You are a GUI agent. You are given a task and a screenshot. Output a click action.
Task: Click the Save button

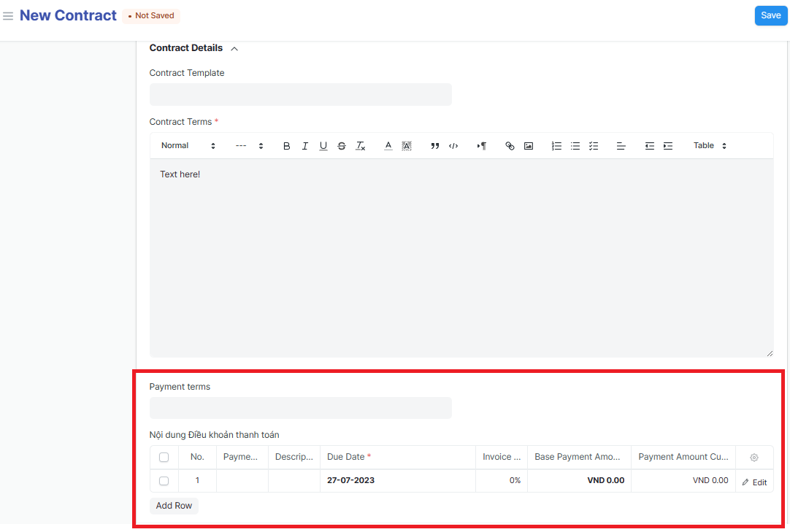tap(770, 15)
